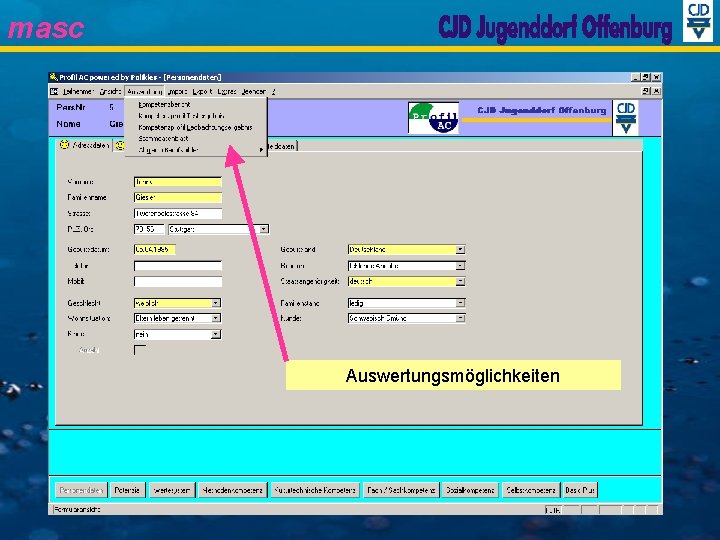Screen dimensions: 720x540
Task: Open the Wohnsituation dropdown
Action: point(216,318)
